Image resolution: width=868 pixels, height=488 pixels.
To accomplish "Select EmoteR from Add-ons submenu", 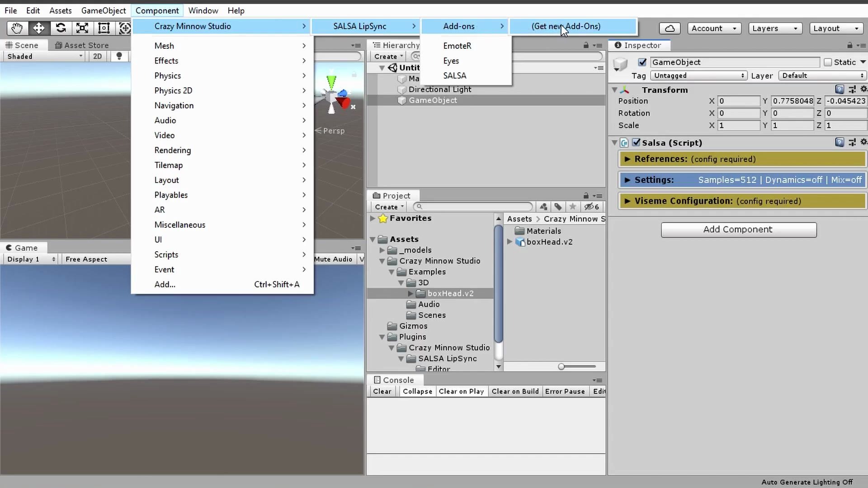I will [x=466, y=46].
